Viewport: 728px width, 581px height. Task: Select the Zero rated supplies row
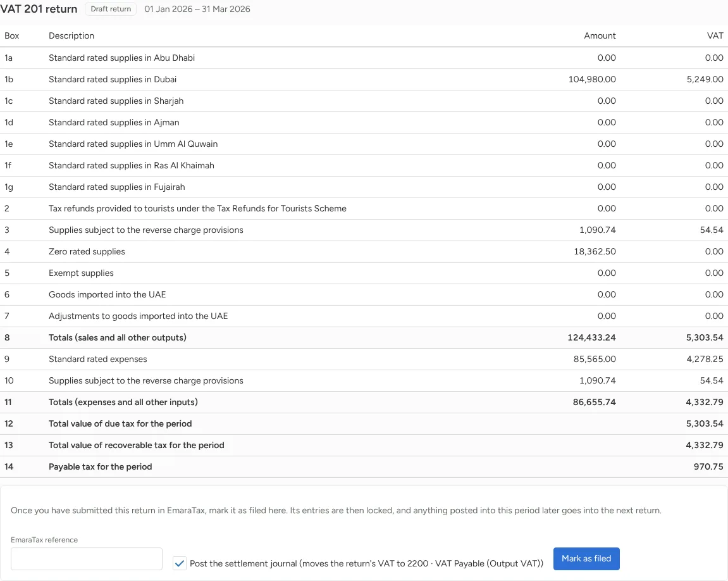point(364,252)
